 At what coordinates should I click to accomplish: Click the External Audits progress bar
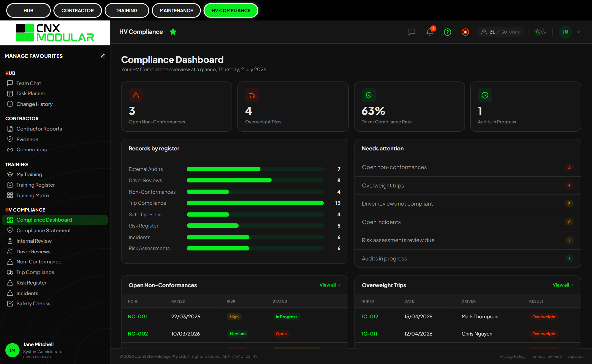click(255, 169)
